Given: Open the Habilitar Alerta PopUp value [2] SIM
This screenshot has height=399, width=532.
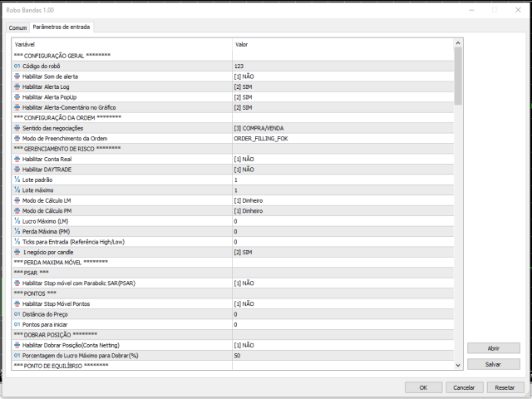Looking at the screenshot, I should [343, 97].
